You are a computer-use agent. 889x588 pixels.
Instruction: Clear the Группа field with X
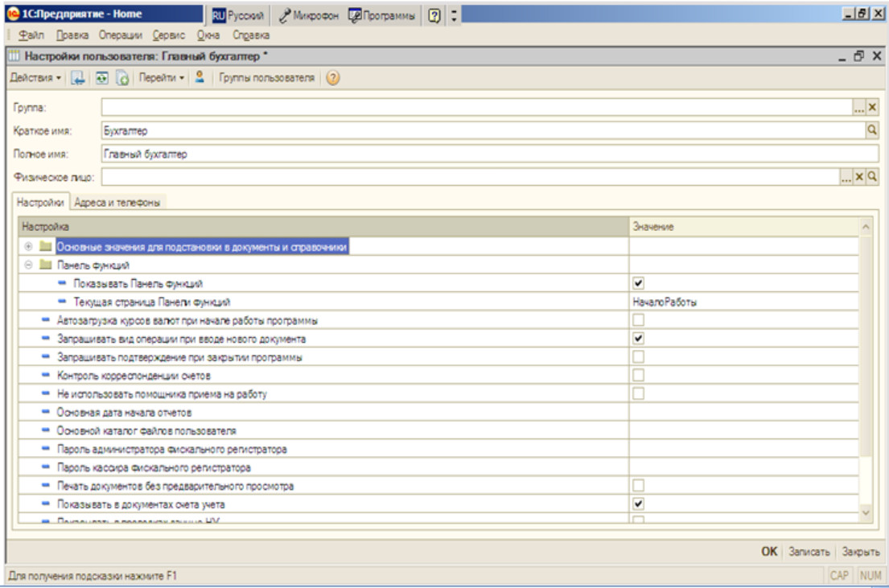(x=872, y=107)
